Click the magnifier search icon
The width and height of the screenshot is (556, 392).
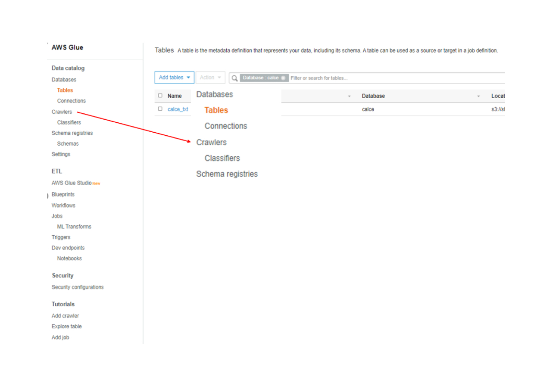[x=234, y=78]
